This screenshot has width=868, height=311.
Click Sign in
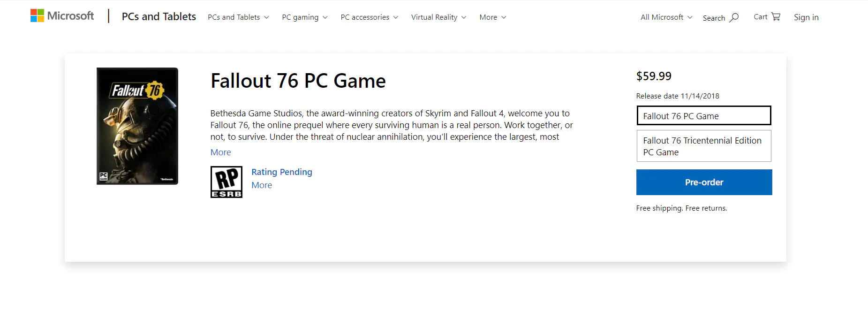tap(806, 17)
